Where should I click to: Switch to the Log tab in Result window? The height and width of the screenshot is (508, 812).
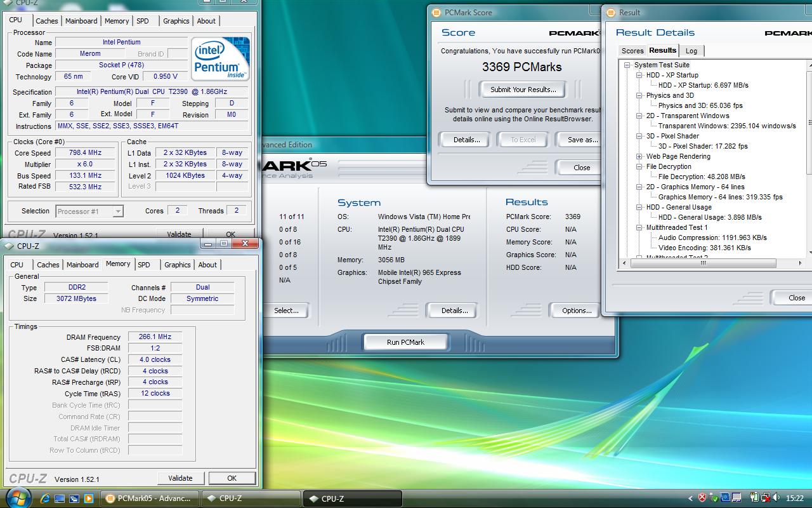[x=691, y=51]
